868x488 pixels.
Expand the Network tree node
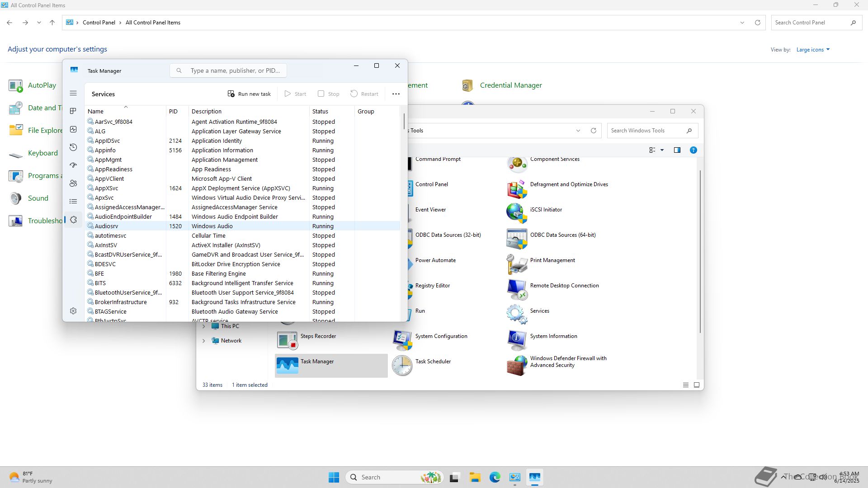[x=203, y=341]
